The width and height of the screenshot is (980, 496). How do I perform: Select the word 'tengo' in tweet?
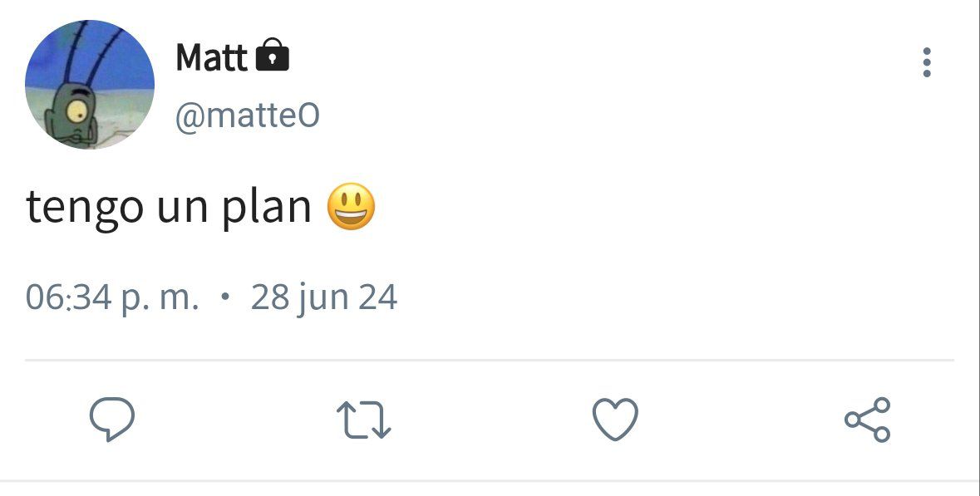(85, 208)
